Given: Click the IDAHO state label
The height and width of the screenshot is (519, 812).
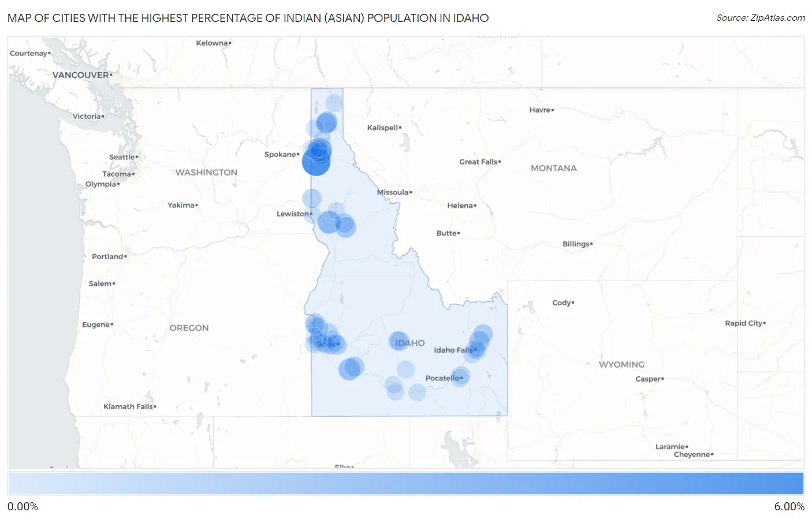Looking at the screenshot, I should point(410,343).
